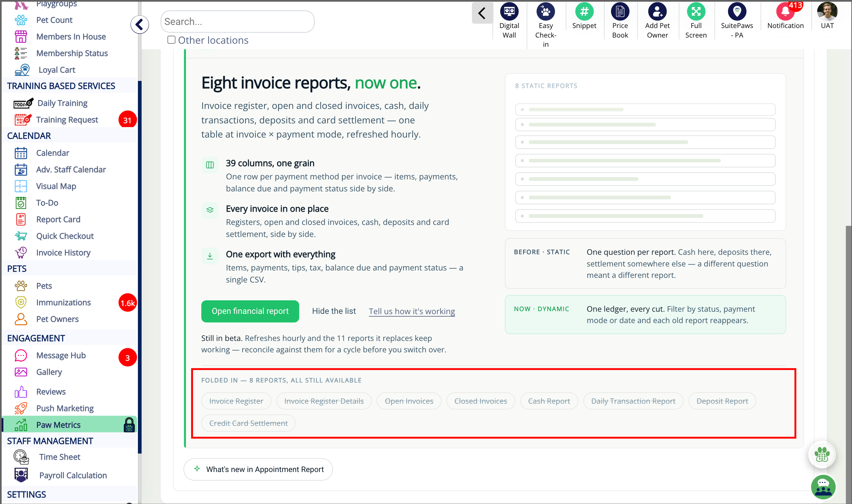The image size is (852, 504).
Task: Click Open financial report button
Action: coord(250,311)
